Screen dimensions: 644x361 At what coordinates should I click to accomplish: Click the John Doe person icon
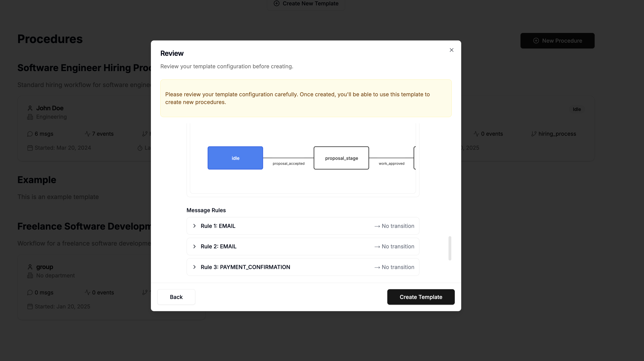point(30,108)
